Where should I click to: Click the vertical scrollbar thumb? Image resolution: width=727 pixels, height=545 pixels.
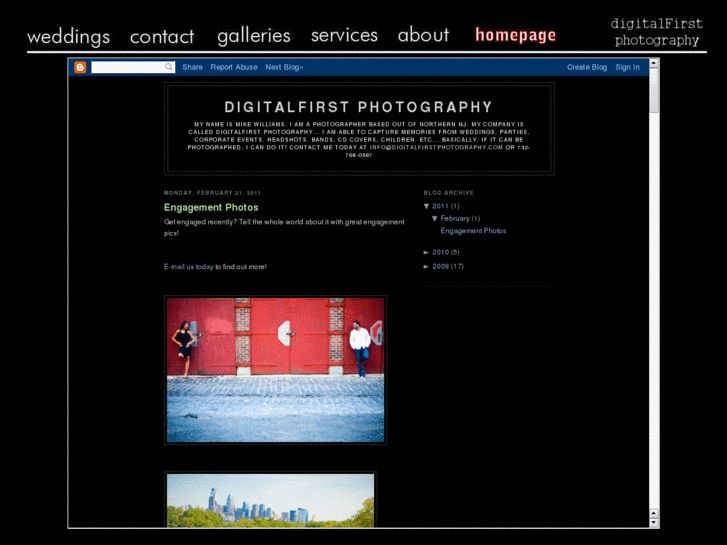pyautogui.click(x=654, y=90)
